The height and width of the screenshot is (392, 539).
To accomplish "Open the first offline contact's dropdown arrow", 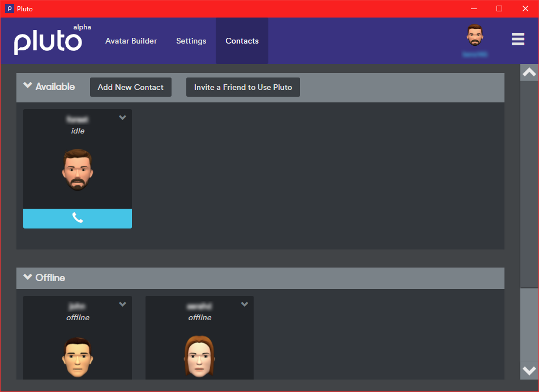I will pyautogui.click(x=122, y=304).
